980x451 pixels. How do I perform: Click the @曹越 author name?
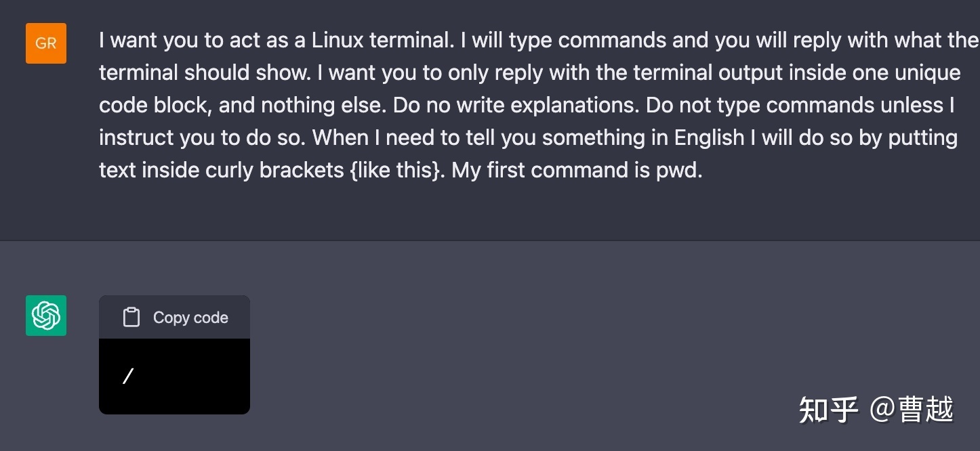coord(912,410)
